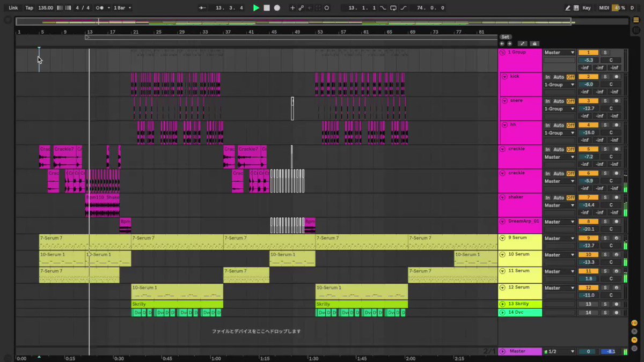Screen dimensions: 644x362
Task: Edit the 135.00 tempo field
Action: tap(46, 8)
